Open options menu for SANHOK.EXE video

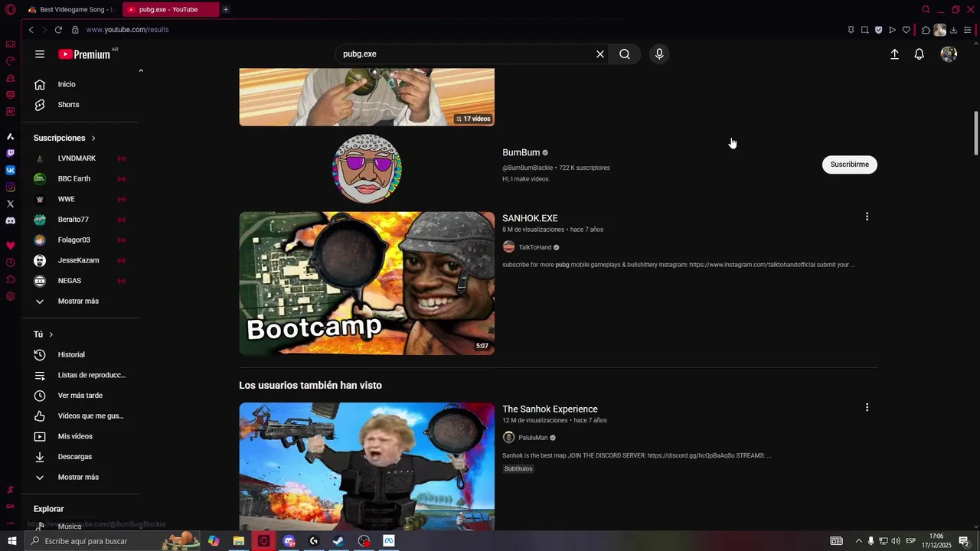tap(867, 217)
